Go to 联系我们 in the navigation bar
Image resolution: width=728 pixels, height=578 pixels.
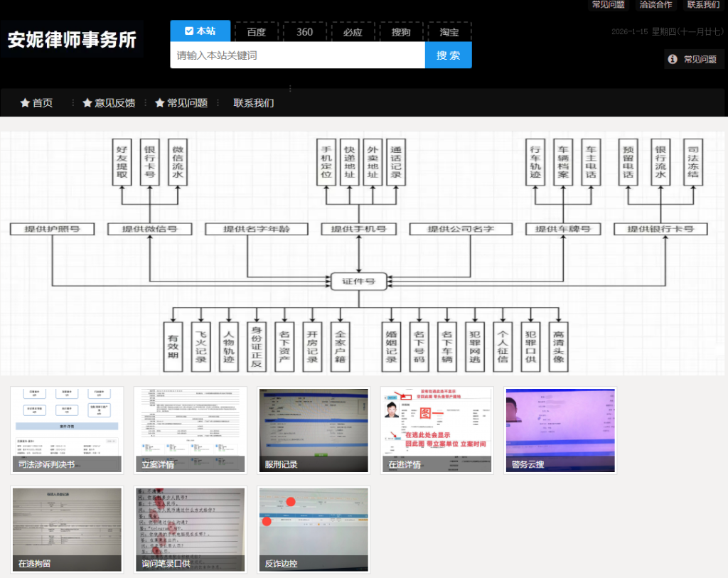tap(254, 103)
